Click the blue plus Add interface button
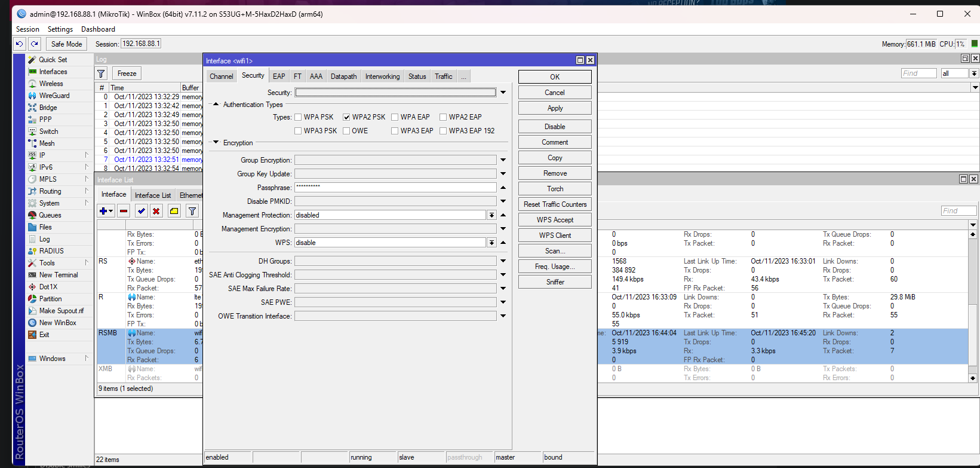Image resolution: width=980 pixels, height=468 pixels. [106, 211]
